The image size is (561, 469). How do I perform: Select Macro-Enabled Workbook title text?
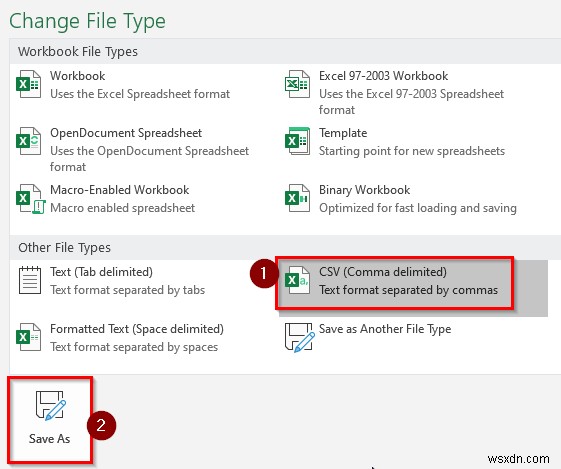coord(119,190)
